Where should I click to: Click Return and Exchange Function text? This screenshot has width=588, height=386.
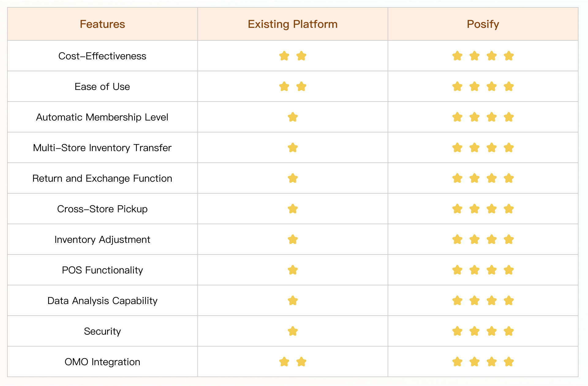[102, 178]
